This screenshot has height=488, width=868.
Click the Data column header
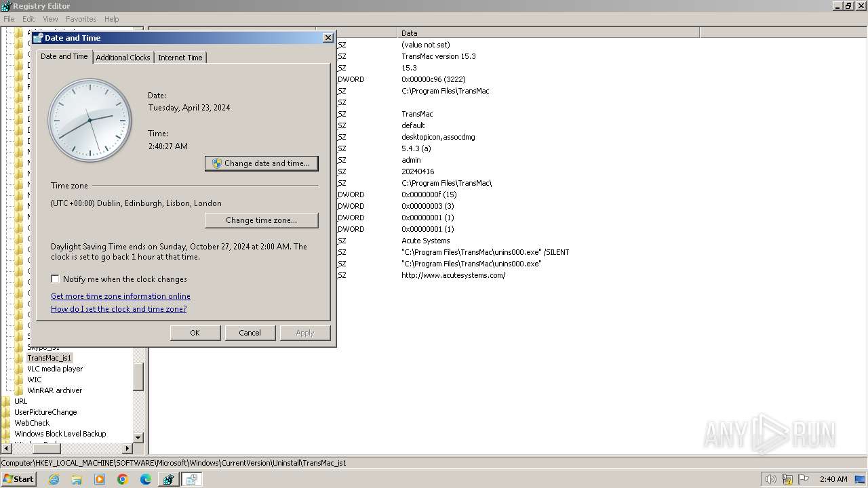tap(548, 33)
